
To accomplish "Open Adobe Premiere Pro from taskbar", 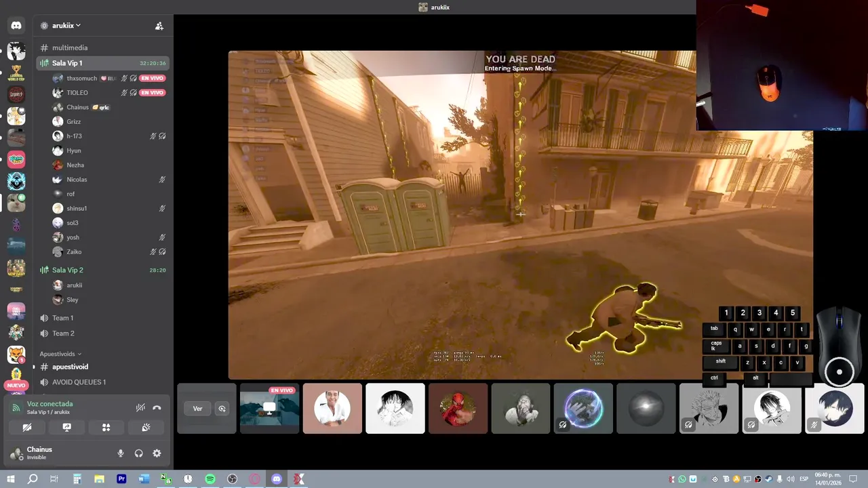I will tap(121, 479).
